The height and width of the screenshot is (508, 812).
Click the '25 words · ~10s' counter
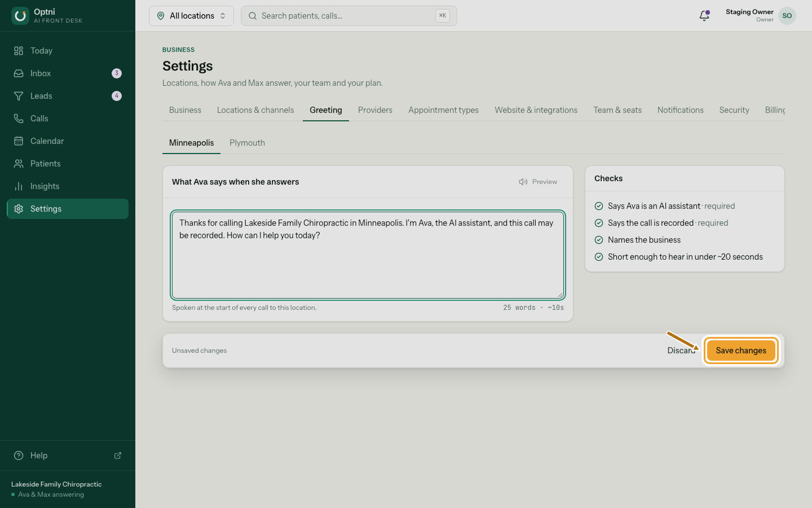(x=533, y=308)
